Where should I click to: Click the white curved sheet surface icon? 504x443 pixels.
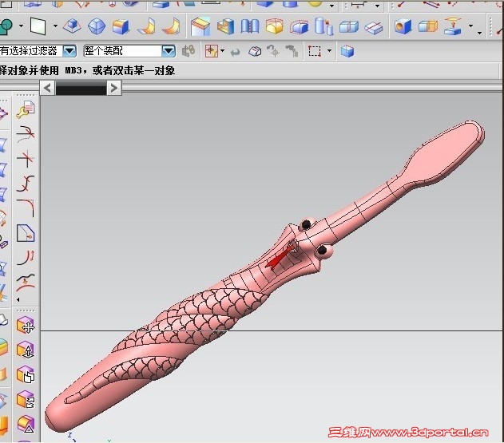coord(147,26)
